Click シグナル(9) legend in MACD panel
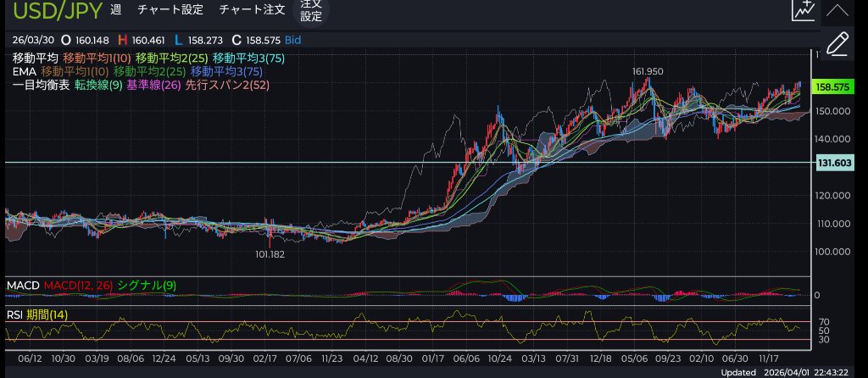This screenshot has width=868, height=378. tap(147, 286)
